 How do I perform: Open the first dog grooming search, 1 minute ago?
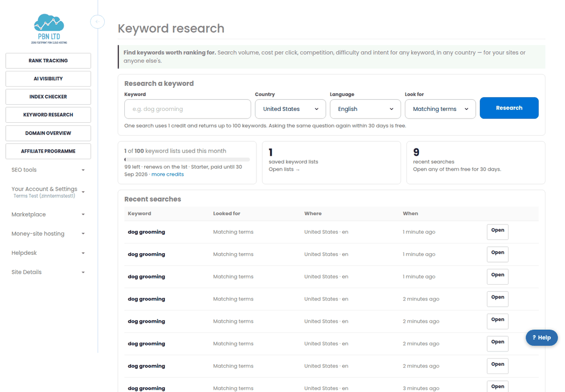click(x=498, y=232)
